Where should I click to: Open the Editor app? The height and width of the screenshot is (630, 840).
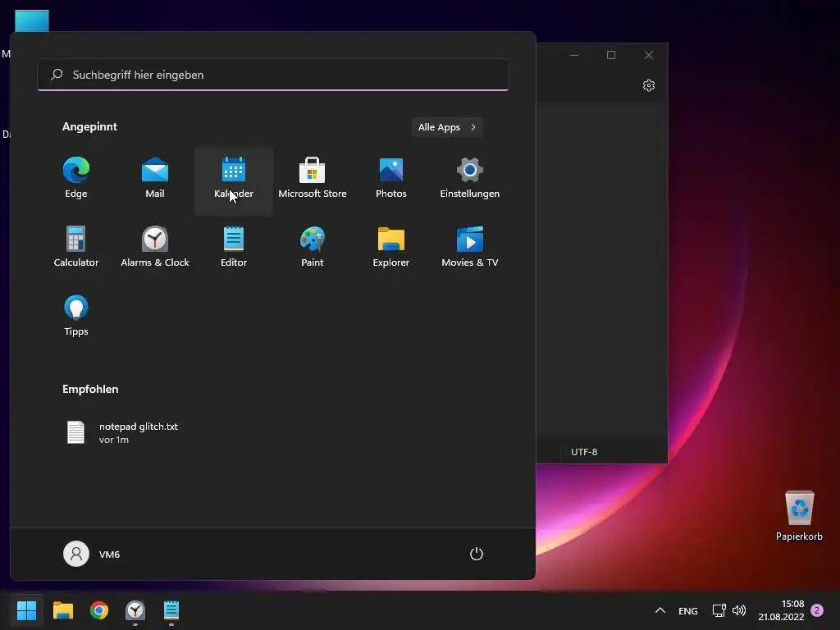click(234, 248)
